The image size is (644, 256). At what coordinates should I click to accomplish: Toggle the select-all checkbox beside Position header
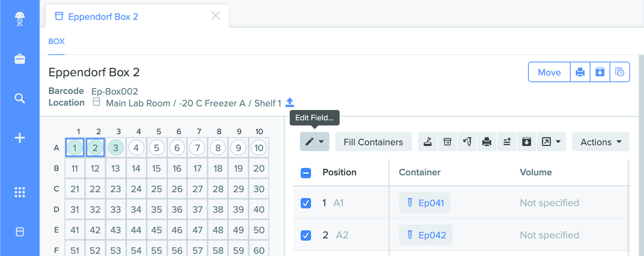[x=306, y=173]
